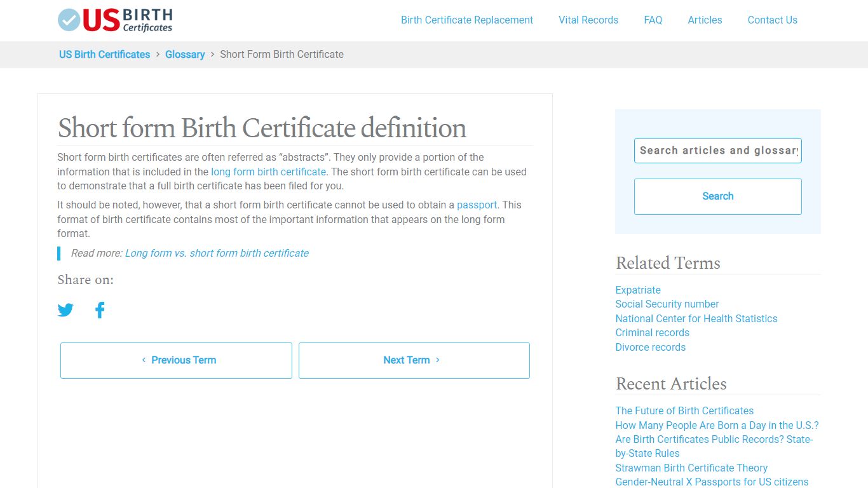Go to FAQ page
868x488 pixels.
[653, 20]
